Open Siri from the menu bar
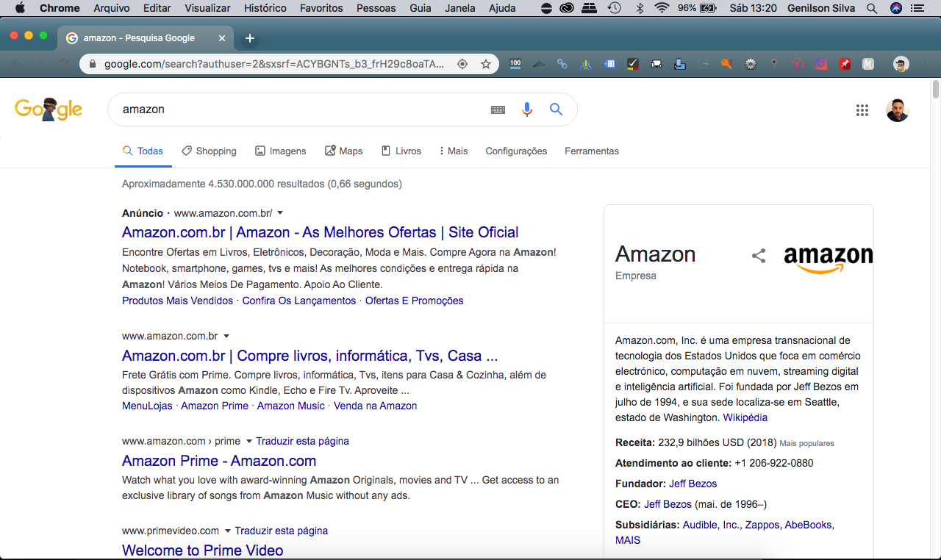This screenshot has width=941, height=560. [895, 8]
